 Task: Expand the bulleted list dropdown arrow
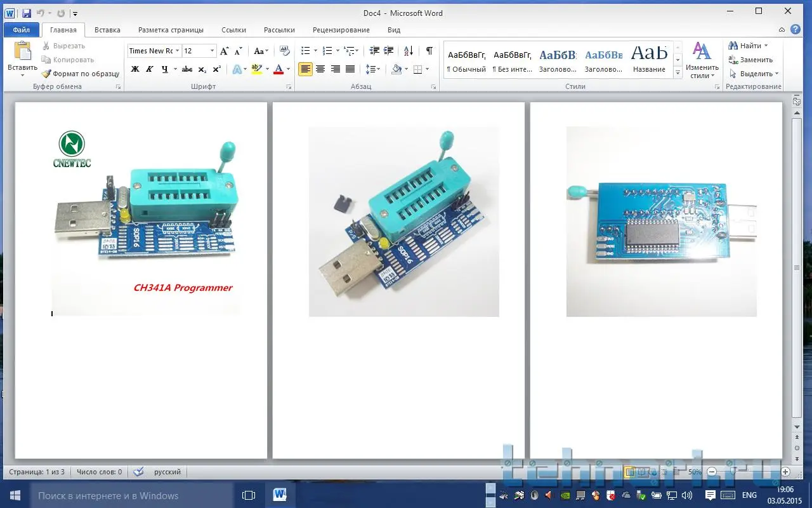coord(315,51)
